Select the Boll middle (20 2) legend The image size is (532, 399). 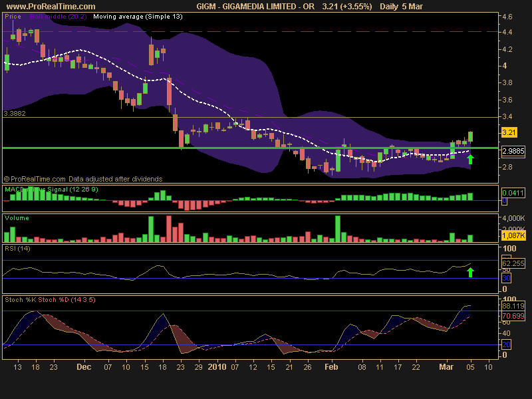(x=58, y=16)
